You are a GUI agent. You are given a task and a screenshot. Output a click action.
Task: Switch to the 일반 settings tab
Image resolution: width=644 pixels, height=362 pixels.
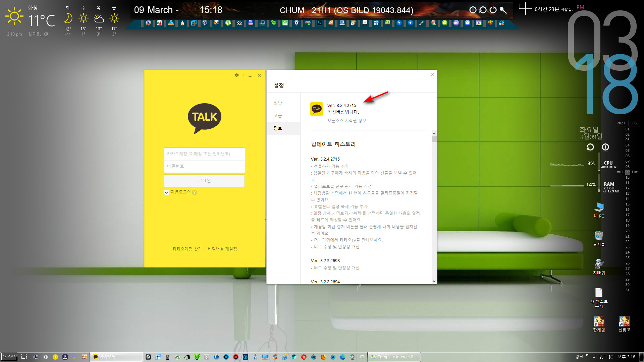point(278,103)
